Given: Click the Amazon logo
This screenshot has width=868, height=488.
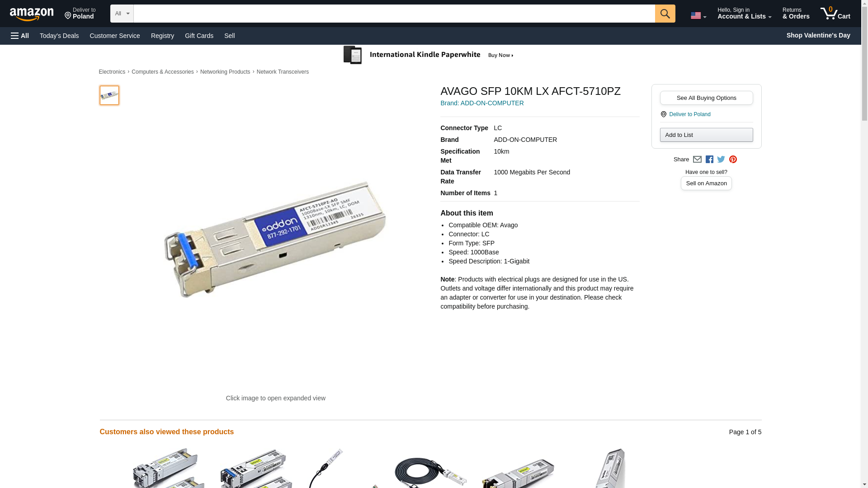Looking at the screenshot, I should point(32,14).
